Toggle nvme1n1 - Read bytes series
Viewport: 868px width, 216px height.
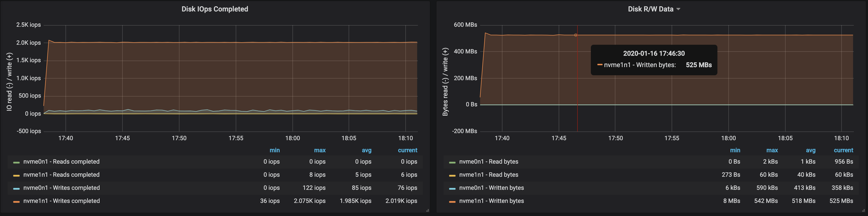[489, 175]
